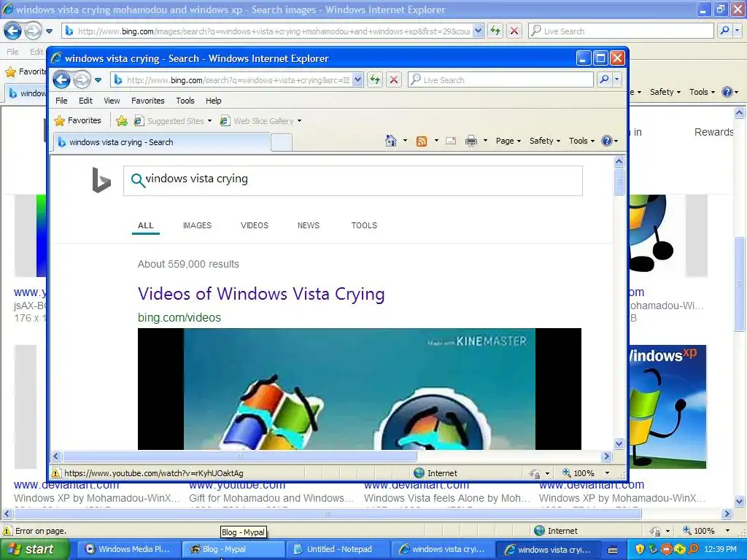Image resolution: width=747 pixels, height=560 pixels.
Task: Click background window Live Search field
Action: [622, 31]
